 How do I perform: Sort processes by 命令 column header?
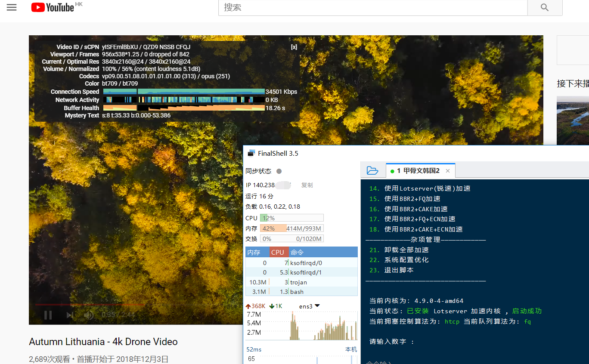tap(323, 252)
